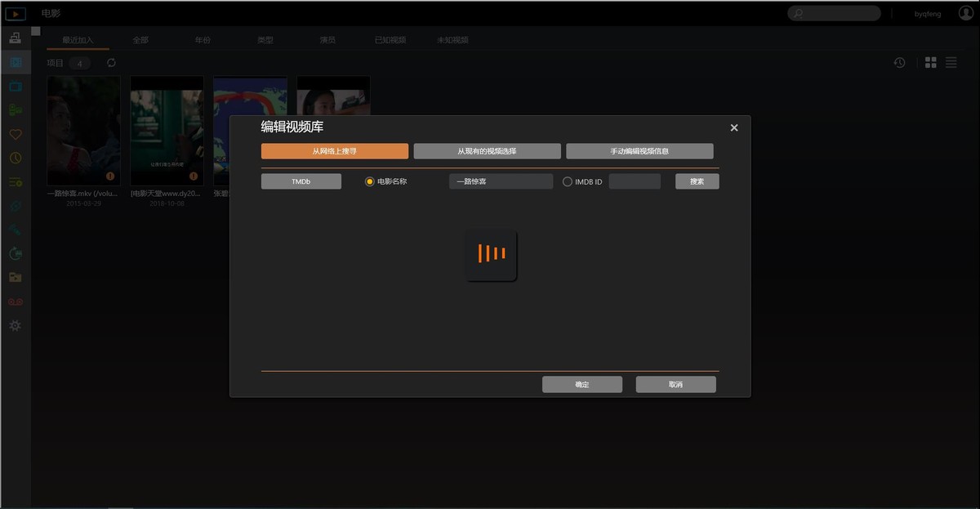
Task: Open the TV shows sidebar icon
Action: tap(16, 86)
